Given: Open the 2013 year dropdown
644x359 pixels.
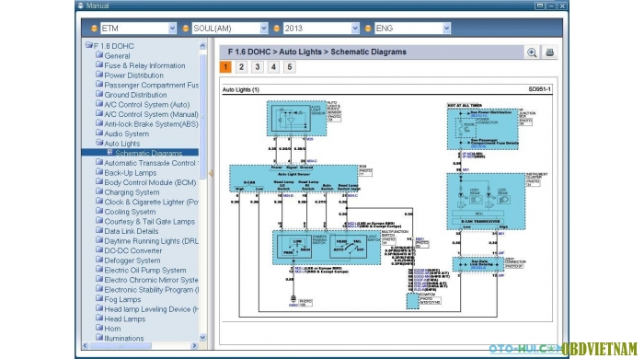Looking at the screenshot, I should [x=355, y=29].
